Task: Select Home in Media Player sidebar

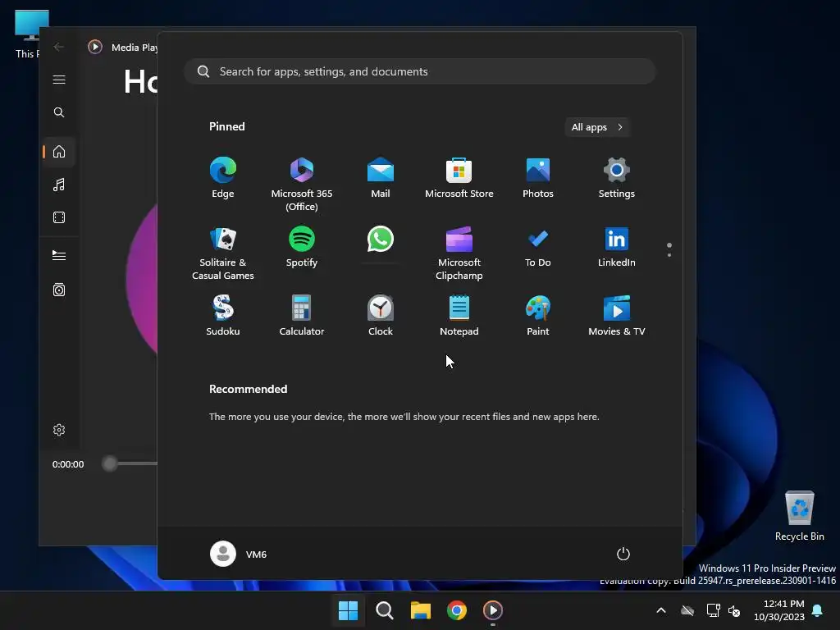Action: click(59, 152)
